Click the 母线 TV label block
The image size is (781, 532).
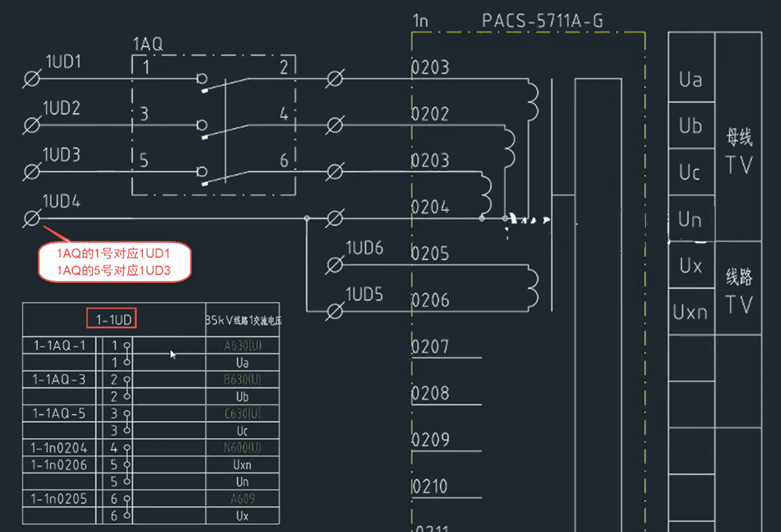(x=738, y=151)
